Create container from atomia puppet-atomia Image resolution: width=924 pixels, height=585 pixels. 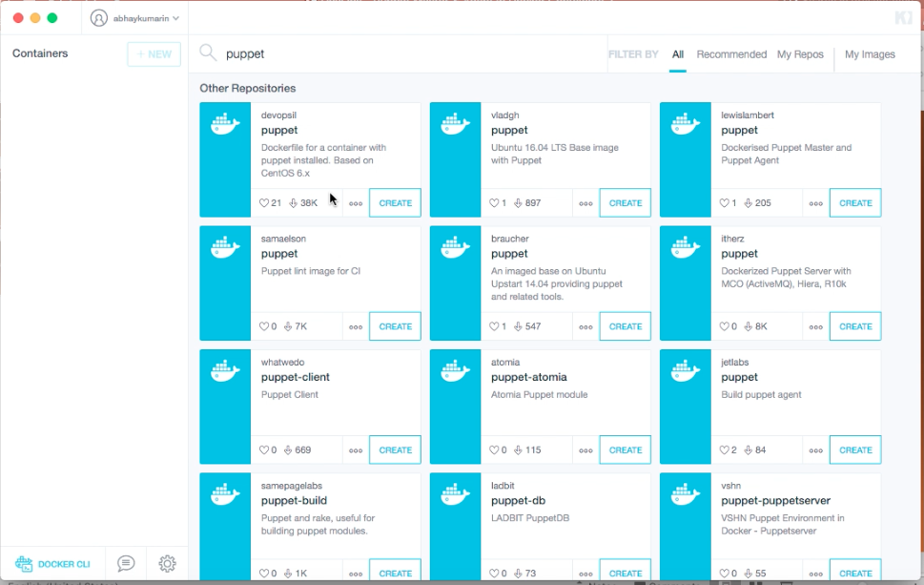click(x=626, y=449)
